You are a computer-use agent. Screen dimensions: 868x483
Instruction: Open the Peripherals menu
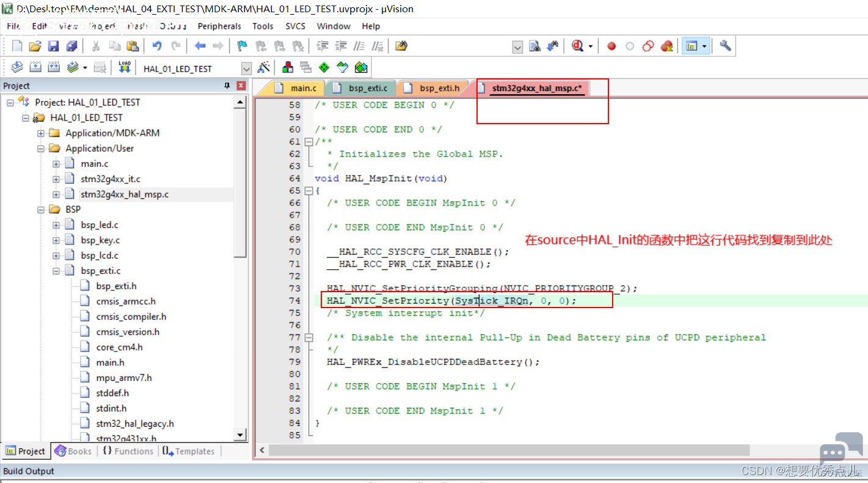[219, 26]
